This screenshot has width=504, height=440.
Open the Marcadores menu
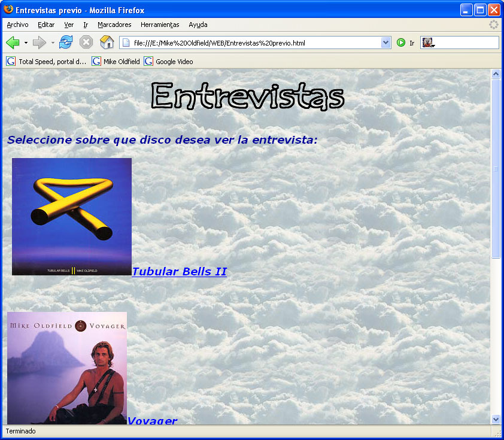[114, 25]
